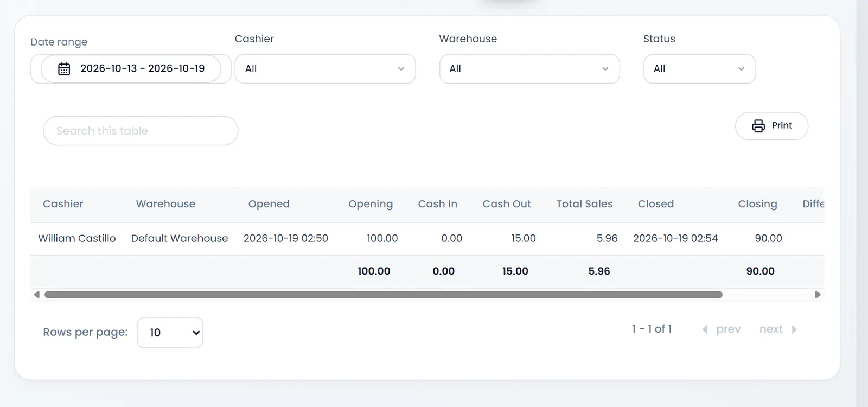The image size is (868, 407).
Task: Open the Cashier filter dropdown
Action: pyautogui.click(x=325, y=69)
